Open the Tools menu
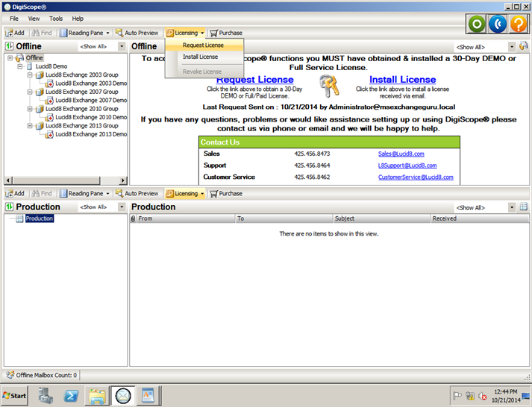The height and width of the screenshot is (407, 532). tap(56, 19)
